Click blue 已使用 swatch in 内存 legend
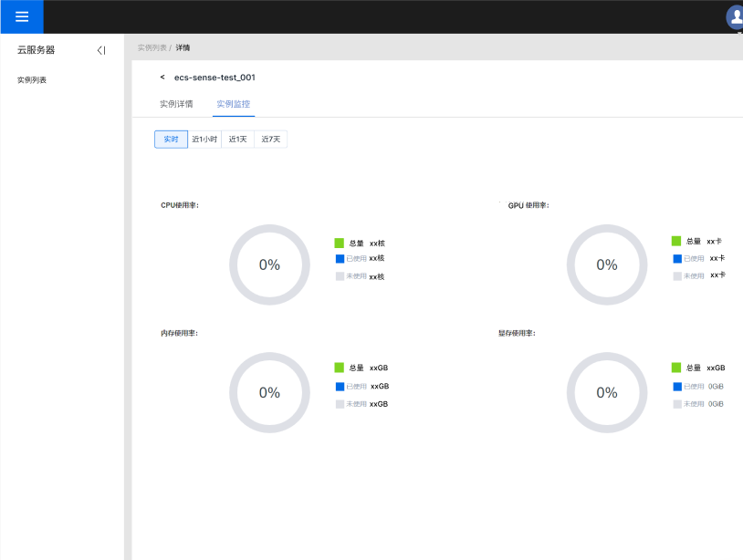This screenshot has width=743, height=560. point(340,387)
